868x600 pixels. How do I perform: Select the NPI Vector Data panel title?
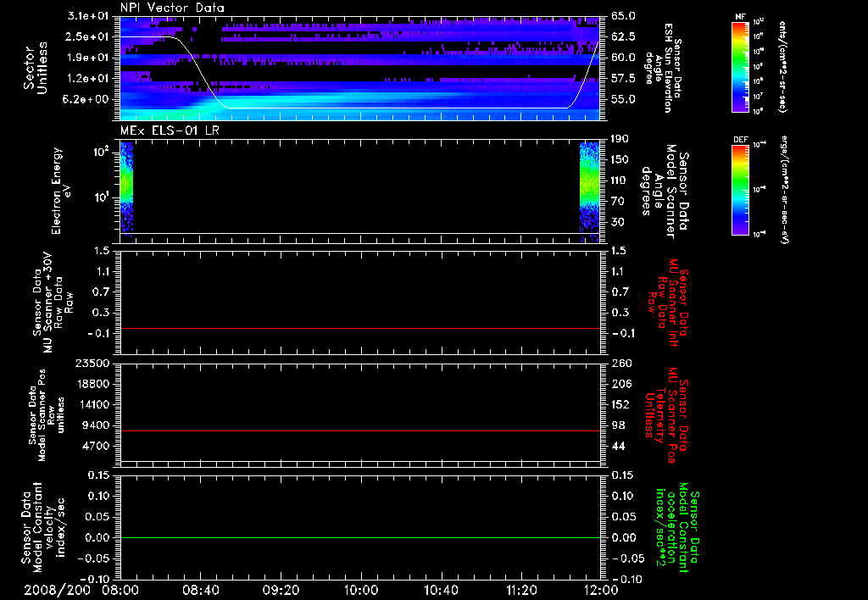point(172,8)
